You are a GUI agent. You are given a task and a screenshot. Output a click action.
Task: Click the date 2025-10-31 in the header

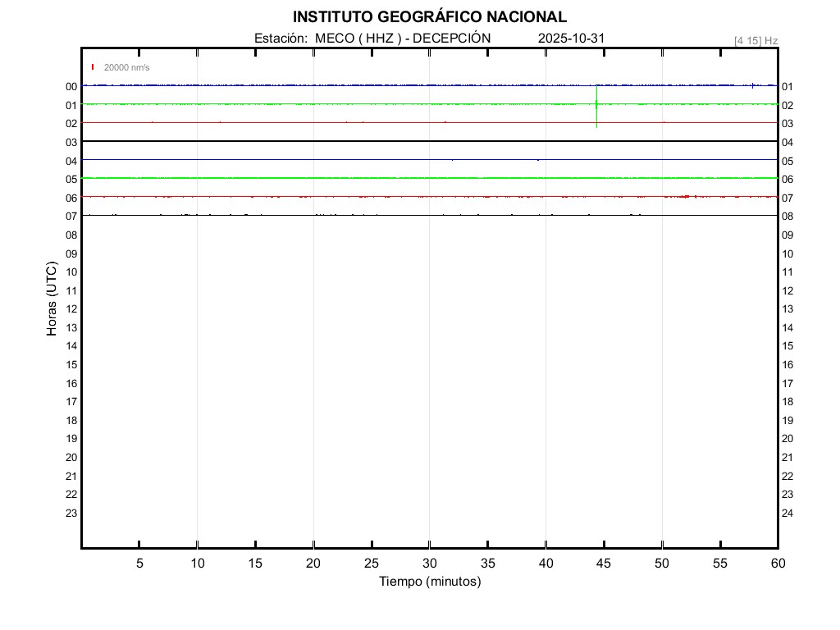(x=572, y=39)
